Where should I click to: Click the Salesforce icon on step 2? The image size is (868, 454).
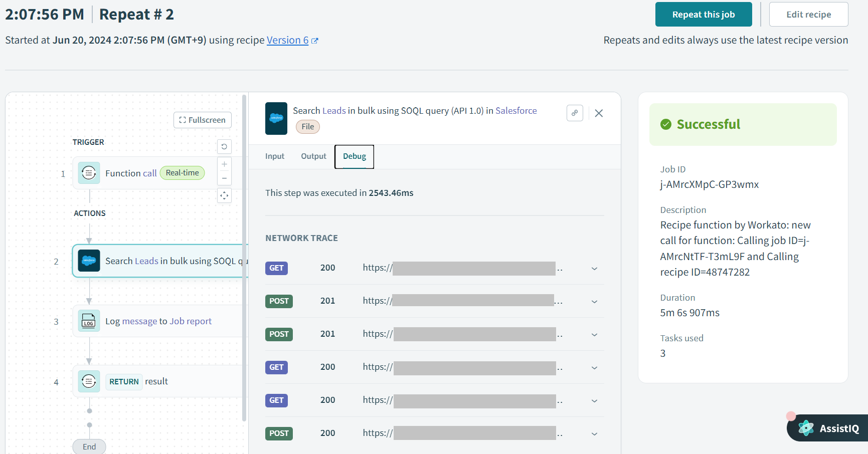click(89, 261)
